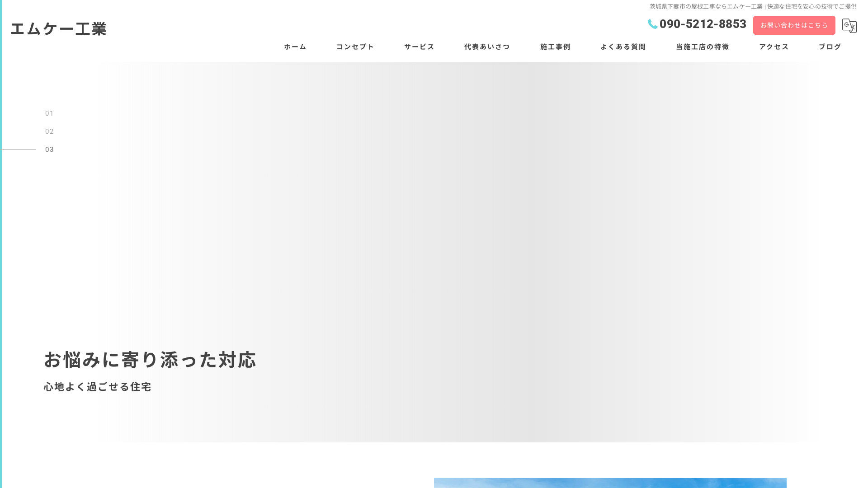Open the Google Translate language icon
Viewport: 868px width, 488px height.
[x=849, y=26]
